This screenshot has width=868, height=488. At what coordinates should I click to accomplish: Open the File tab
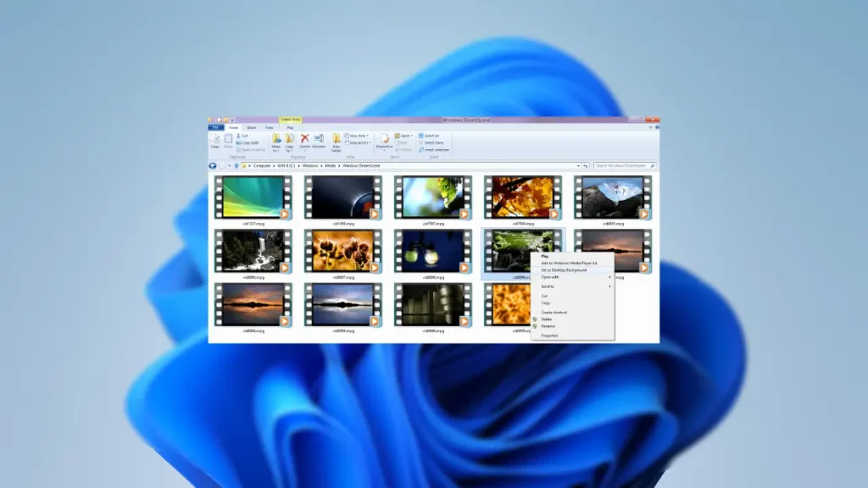point(216,127)
